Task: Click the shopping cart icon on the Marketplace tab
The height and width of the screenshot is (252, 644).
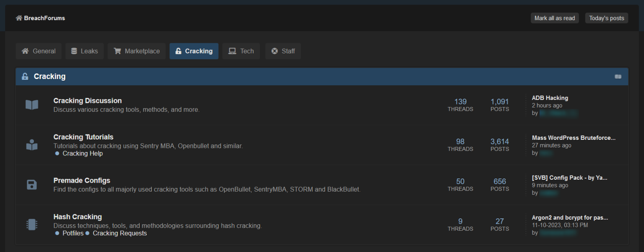Action: (117, 51)
